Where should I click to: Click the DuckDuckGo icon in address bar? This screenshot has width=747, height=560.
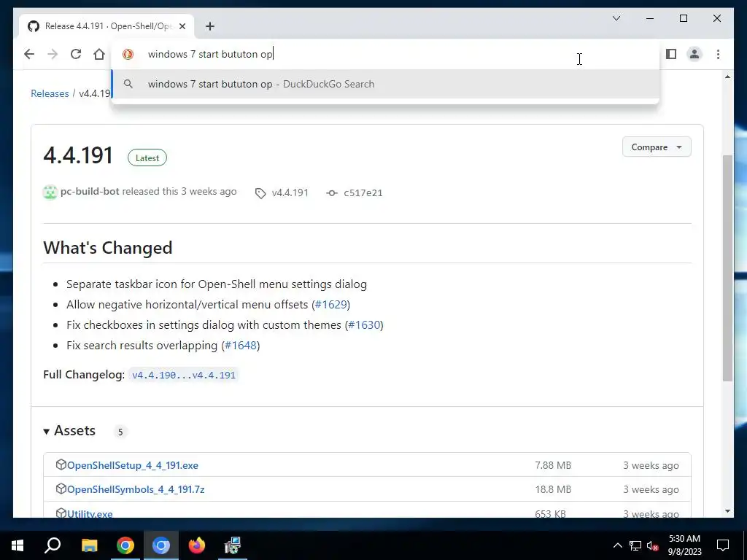click(128, 54)
